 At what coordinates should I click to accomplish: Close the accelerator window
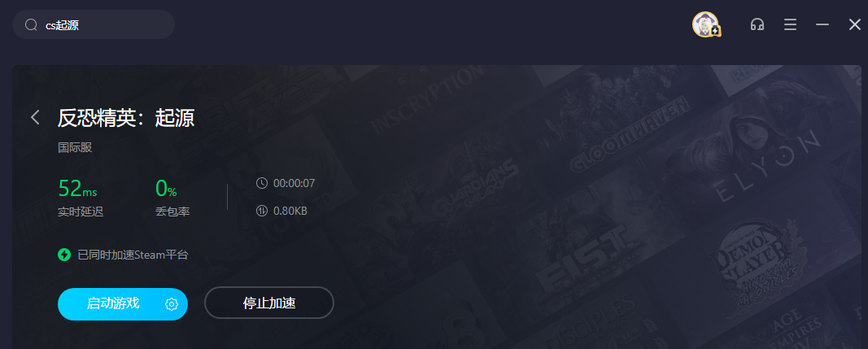[855, 24]
